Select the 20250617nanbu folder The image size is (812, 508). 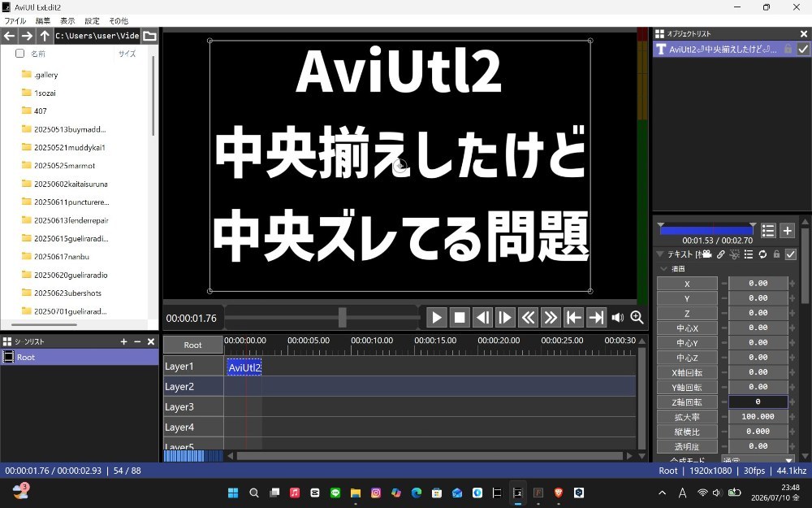coord(62,257)
